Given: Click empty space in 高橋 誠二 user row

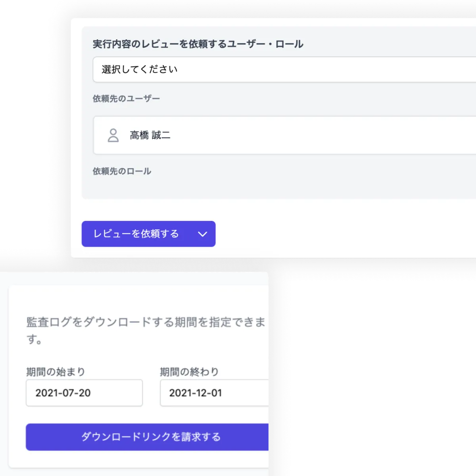Looking at the screenshot, I should (317, 135).
